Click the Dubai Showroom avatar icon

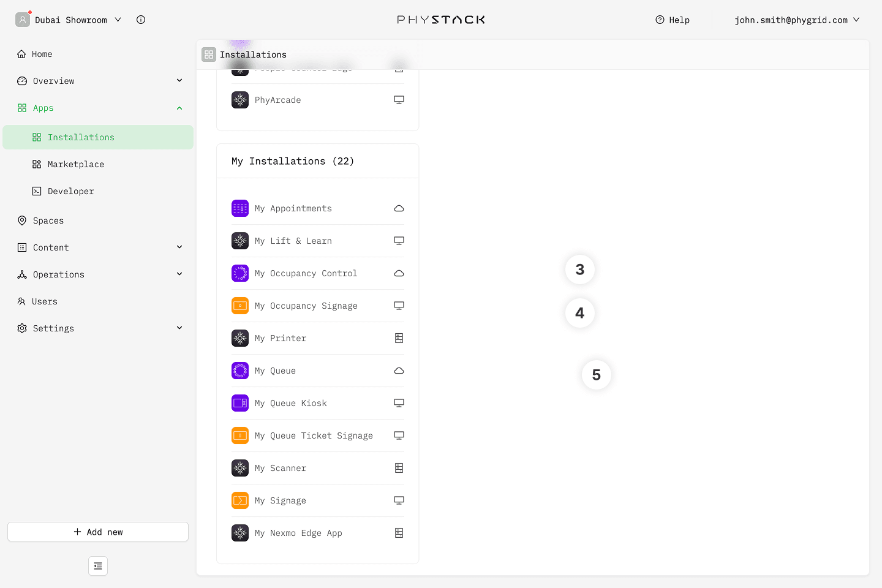coord(23,20)
